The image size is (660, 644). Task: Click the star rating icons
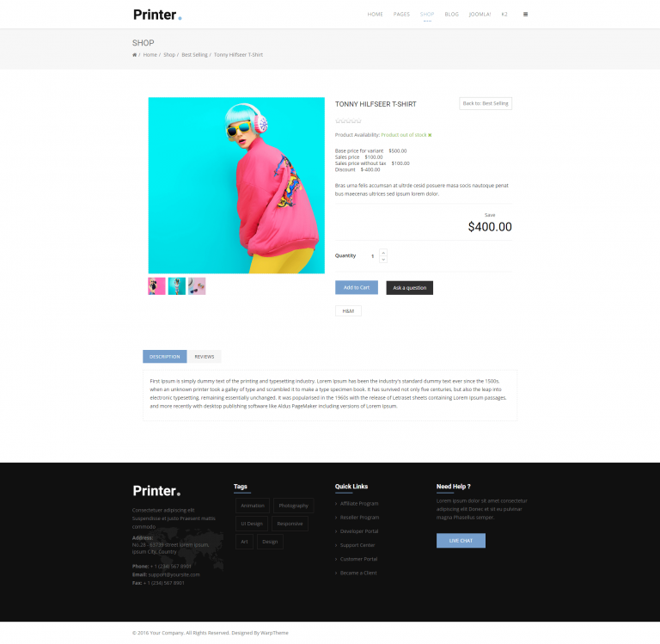click(x=348, y=121)
